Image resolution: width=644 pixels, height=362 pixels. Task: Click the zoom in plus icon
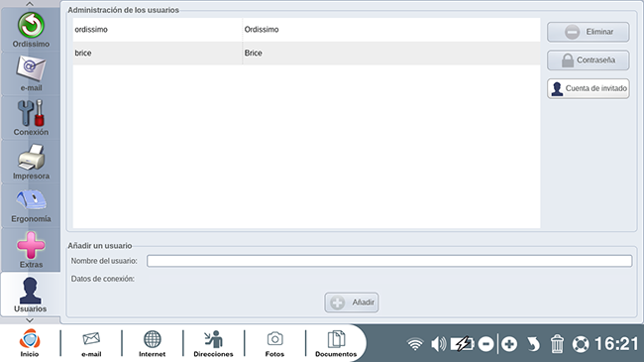click(x=509, y=343)
